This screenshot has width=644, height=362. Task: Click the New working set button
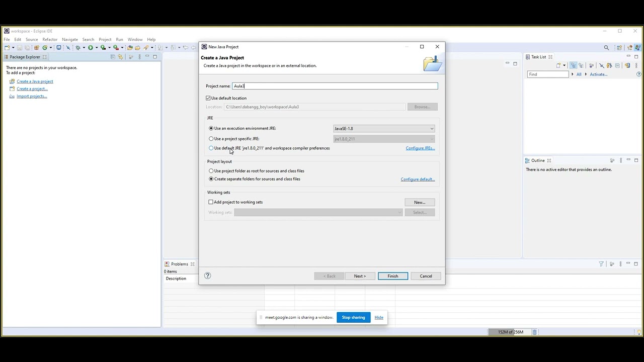[x=420, y=202]
